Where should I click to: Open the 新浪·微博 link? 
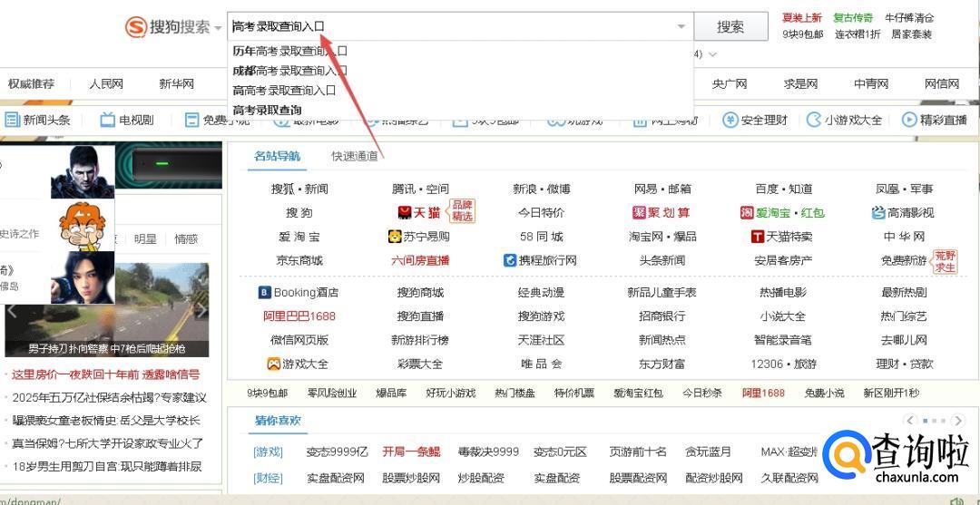[541, 189]
